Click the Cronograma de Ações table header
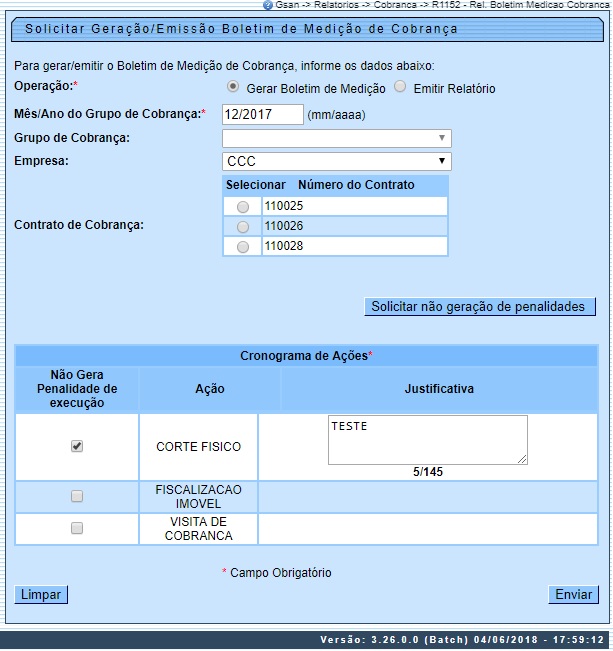Image resolution: width=613 pixels, height=651 pixels. coord(306,356)
